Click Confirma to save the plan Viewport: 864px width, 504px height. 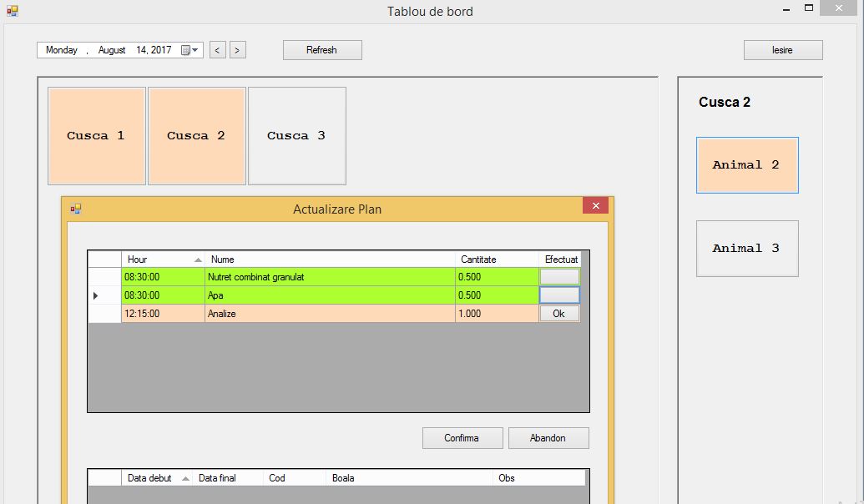[x=462, y=438]
